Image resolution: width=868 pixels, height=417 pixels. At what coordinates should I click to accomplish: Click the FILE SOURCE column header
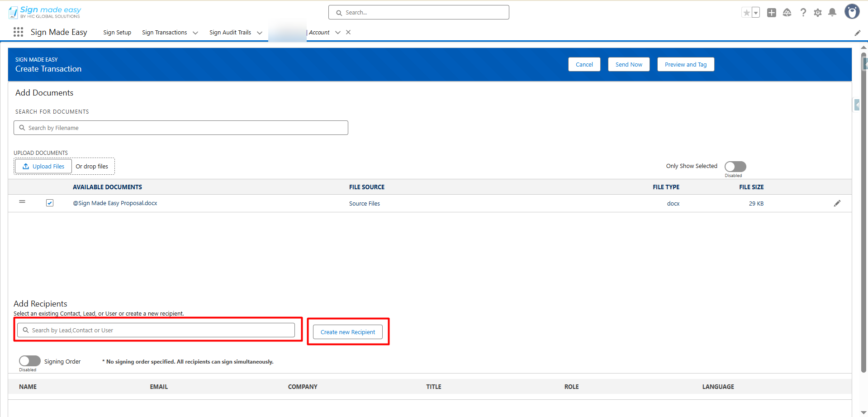pos(367,187)
